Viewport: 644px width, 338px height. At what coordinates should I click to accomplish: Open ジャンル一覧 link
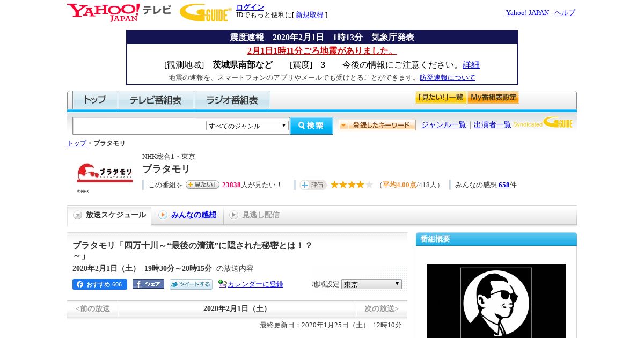click(x=444, y=125)
